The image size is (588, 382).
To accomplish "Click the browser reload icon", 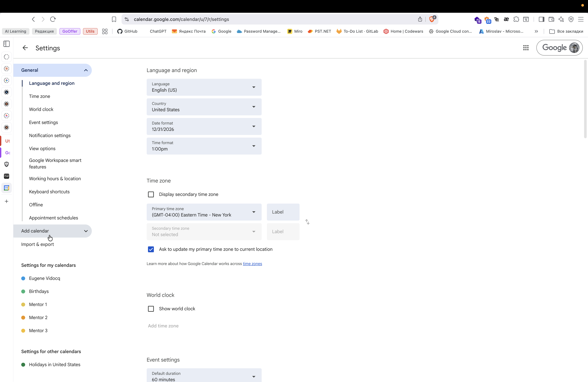I will [x=53, y=19].
